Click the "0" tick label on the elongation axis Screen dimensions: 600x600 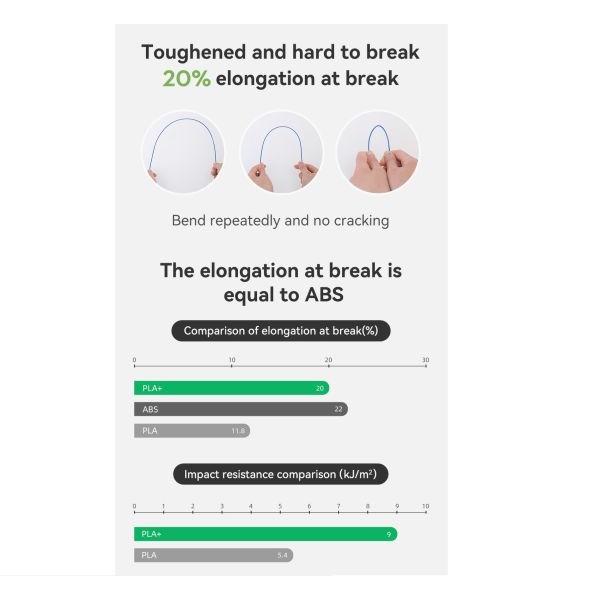pyautogui.click(x=134, y=360)
